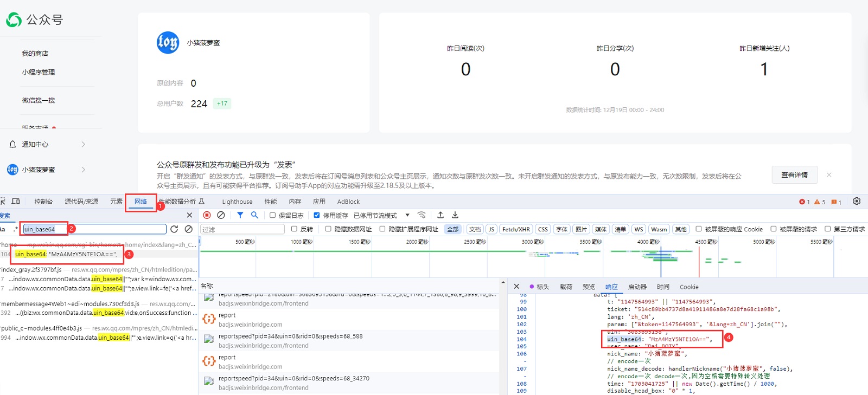Click the search input containing uin_base64

point(94,229)
